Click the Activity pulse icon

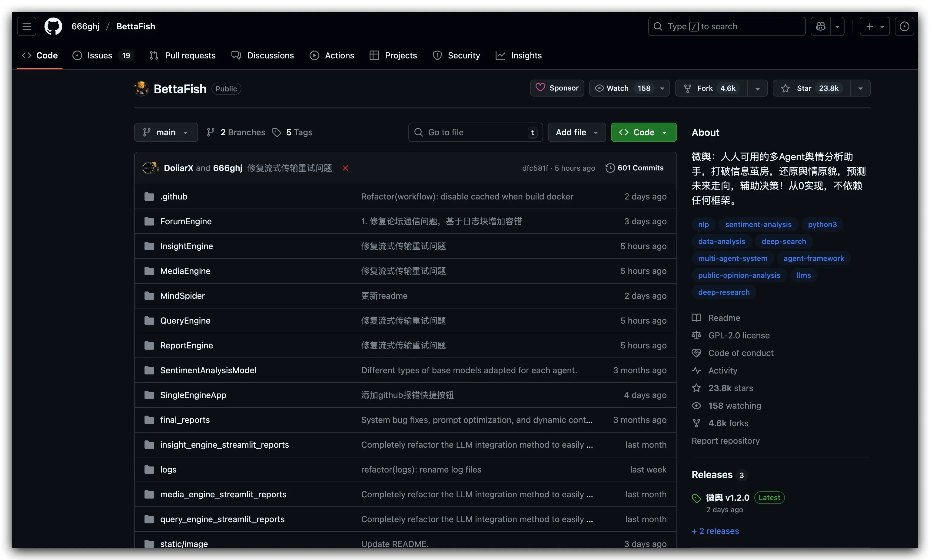[696, 370]
